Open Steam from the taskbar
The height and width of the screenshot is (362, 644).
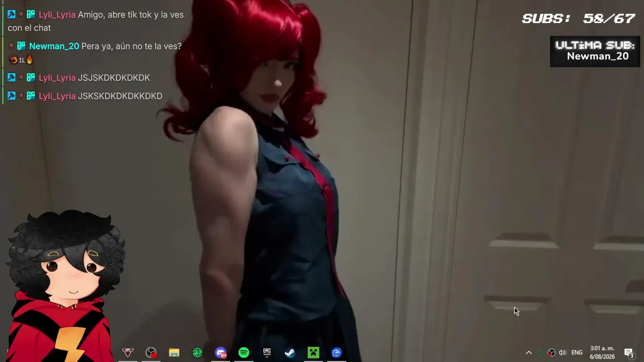[x=290, y=353]
